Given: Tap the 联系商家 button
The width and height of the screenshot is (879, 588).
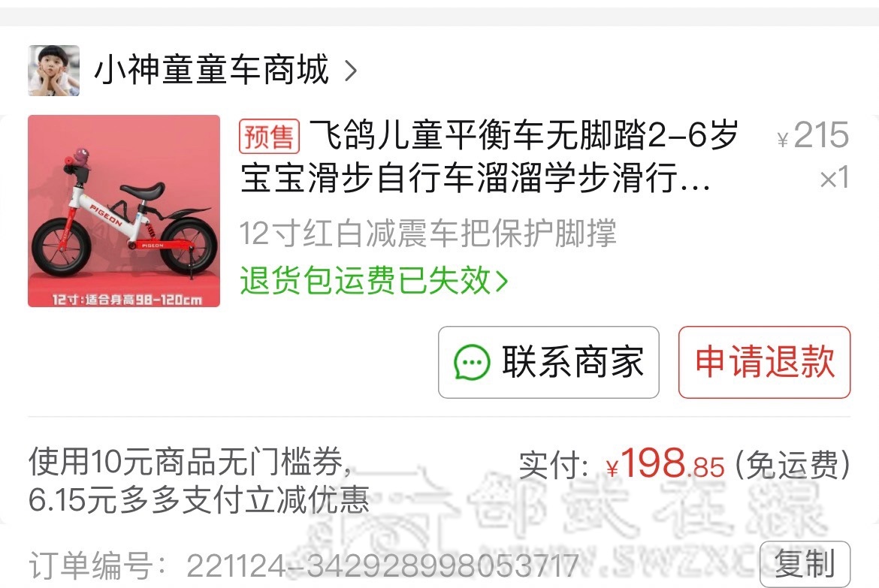Looking at the screenshot, I should point(549,362).
